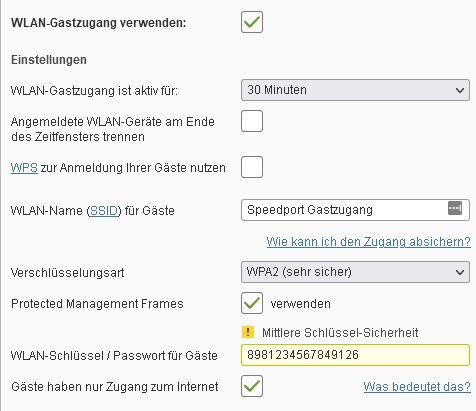Screen dimensions: 476x411
Task: Enable disconnect devices at end of time window
Action: click(252, 121)
